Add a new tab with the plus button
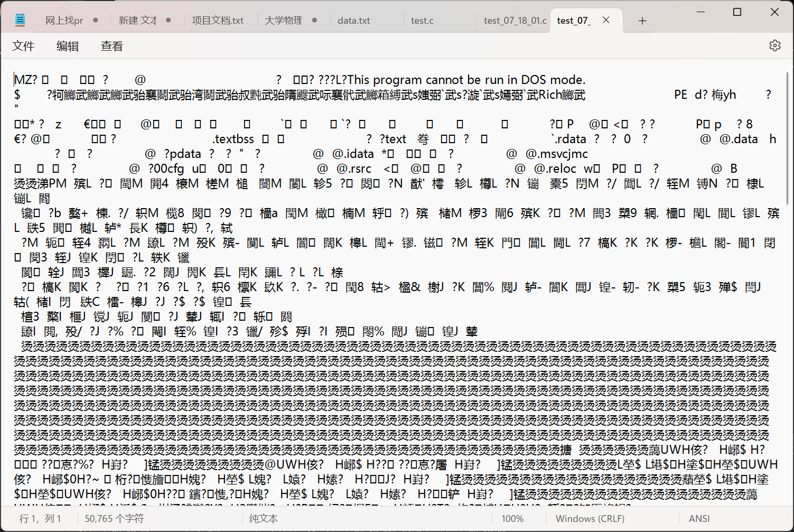Screen dimensions: 794x532 [642, 21]
